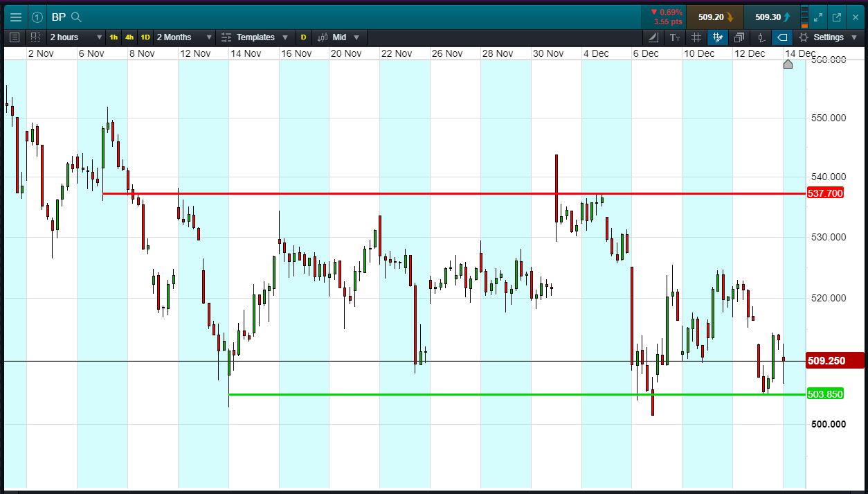Select the green 503.850 support line
The width and height of the screenshot is (868, 494).
pos(517,394)
